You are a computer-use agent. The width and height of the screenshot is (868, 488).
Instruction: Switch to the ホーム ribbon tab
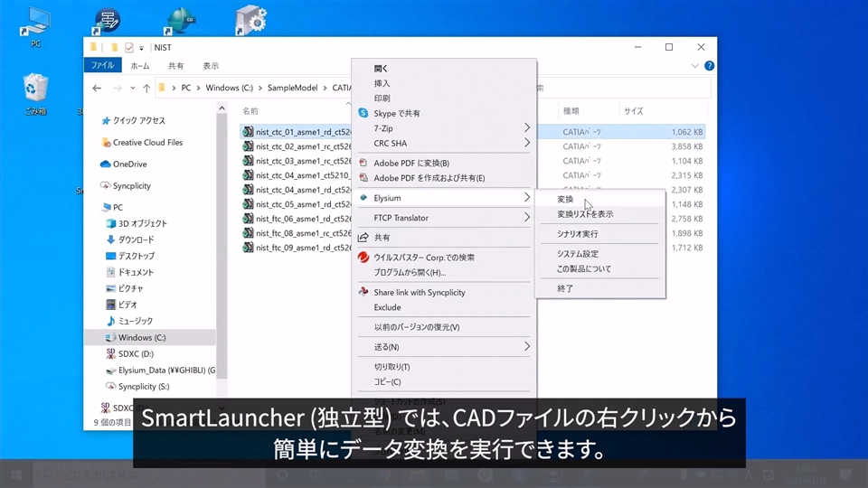[x=140, y=66]
